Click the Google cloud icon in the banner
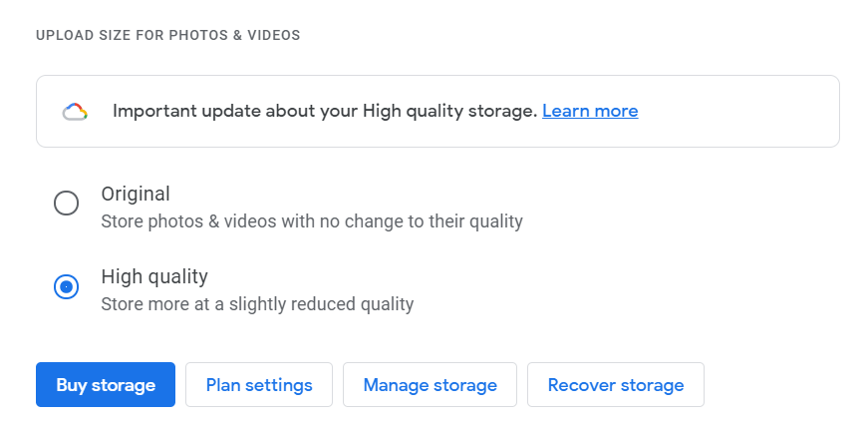Image resolution: width=868 pixels, height=424 pixels. coord(75,112)
